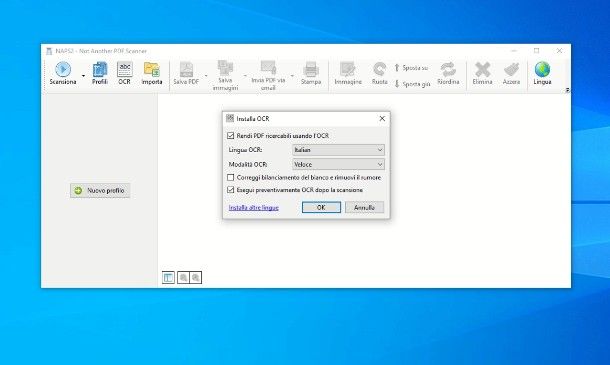Enable Correggi bilanciamento del bianco checkbox

(230, 177)
